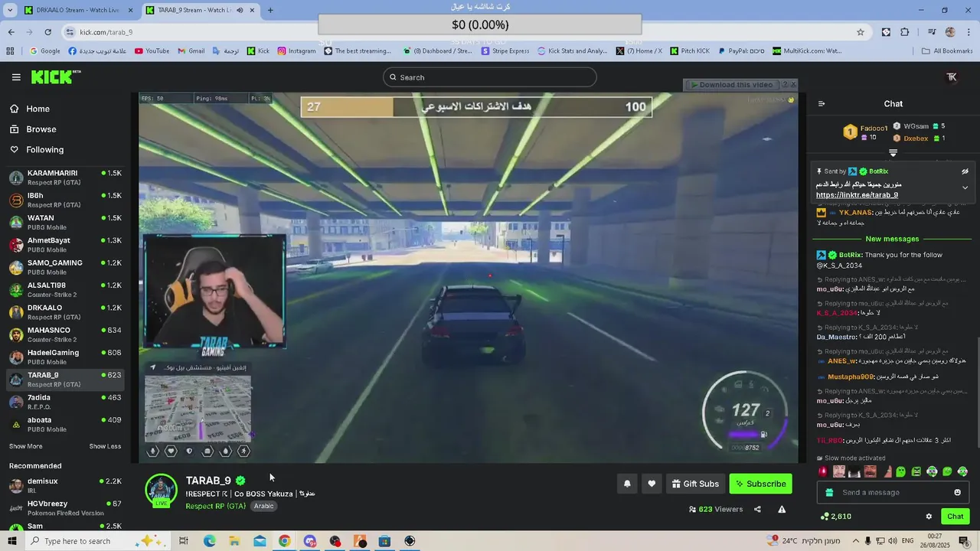980x551 pixels.
Task: Open the Kick Stats and Analytics bookmark
Action: pyautogui.click(x=573, y=51)
